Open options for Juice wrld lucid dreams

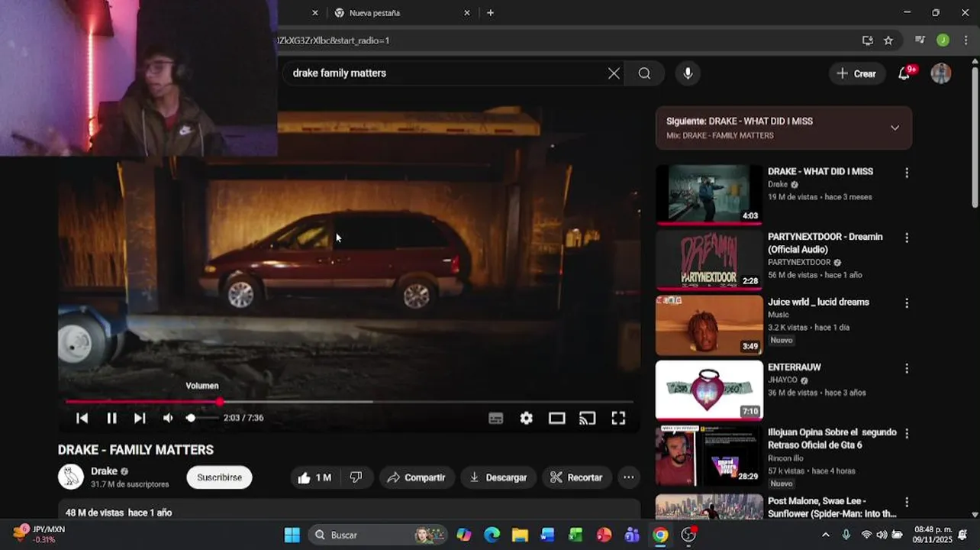click(x=907, y=303)
